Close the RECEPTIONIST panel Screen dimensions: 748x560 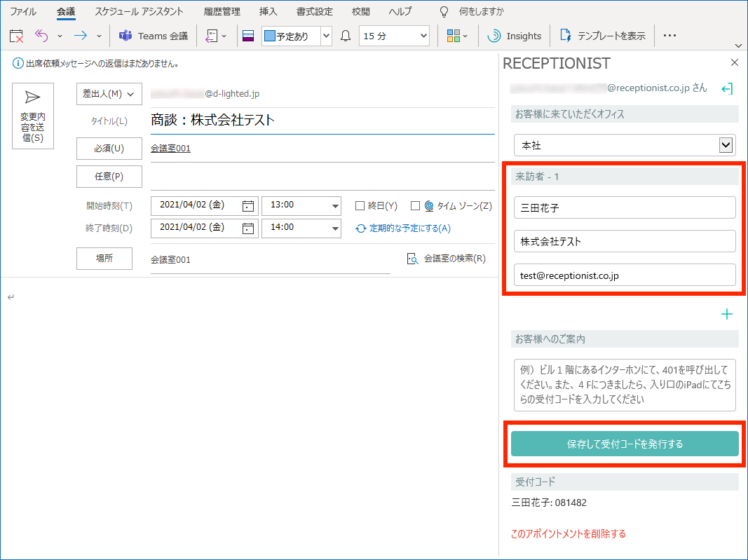735,62
